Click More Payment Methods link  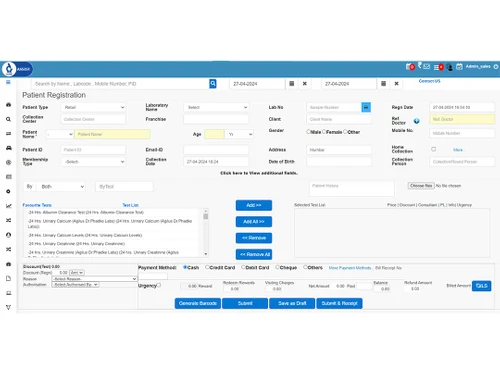(350, 268)
